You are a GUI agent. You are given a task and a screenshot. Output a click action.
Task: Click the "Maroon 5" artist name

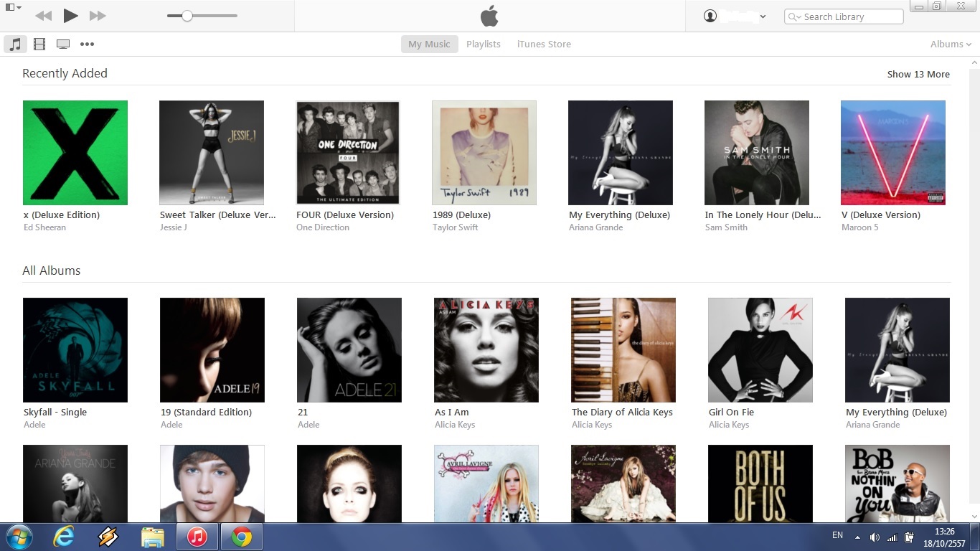[860, 227]
